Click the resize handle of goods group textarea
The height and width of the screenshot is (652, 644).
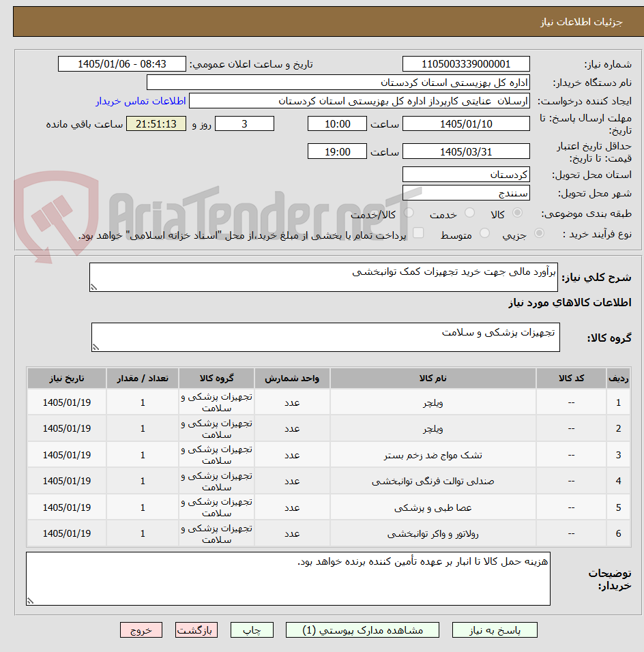96,347
